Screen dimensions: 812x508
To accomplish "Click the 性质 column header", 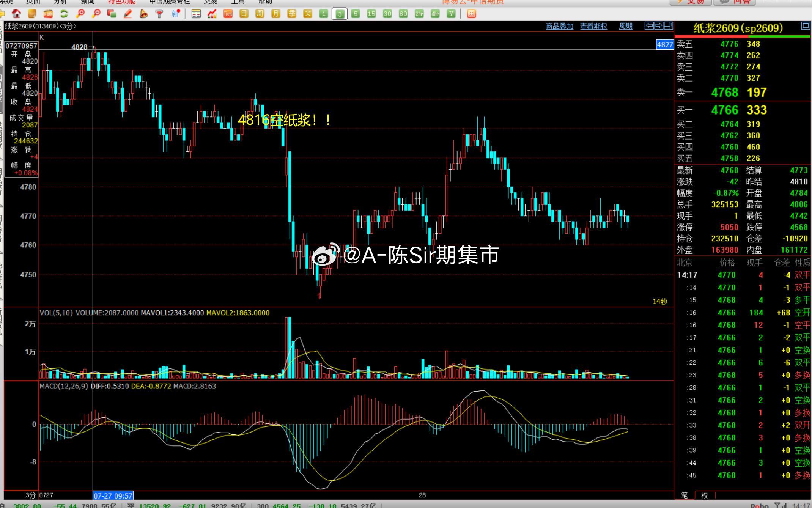I will [x=802, y=263].
